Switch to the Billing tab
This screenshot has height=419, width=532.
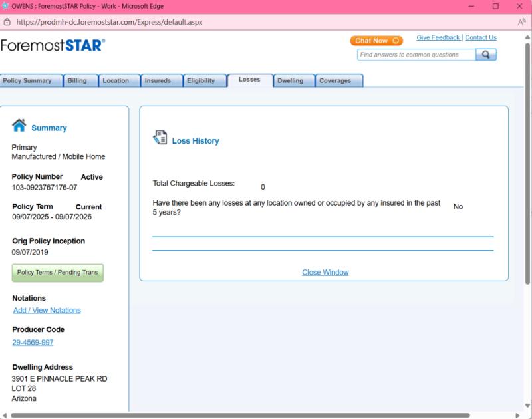point(77,81)
